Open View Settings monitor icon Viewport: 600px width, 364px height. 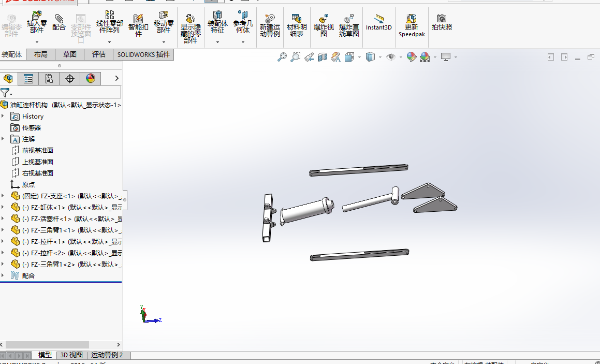point(446,57)
